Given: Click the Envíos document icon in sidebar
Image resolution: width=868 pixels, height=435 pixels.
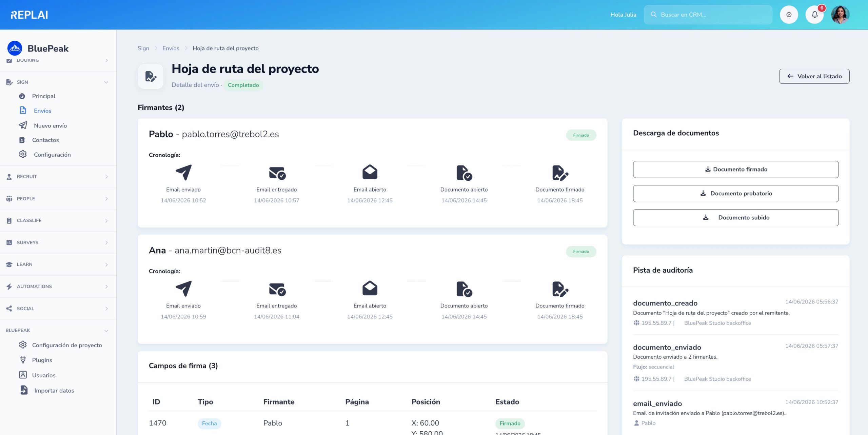Looking at the screenshot, I should coord(23,111).
